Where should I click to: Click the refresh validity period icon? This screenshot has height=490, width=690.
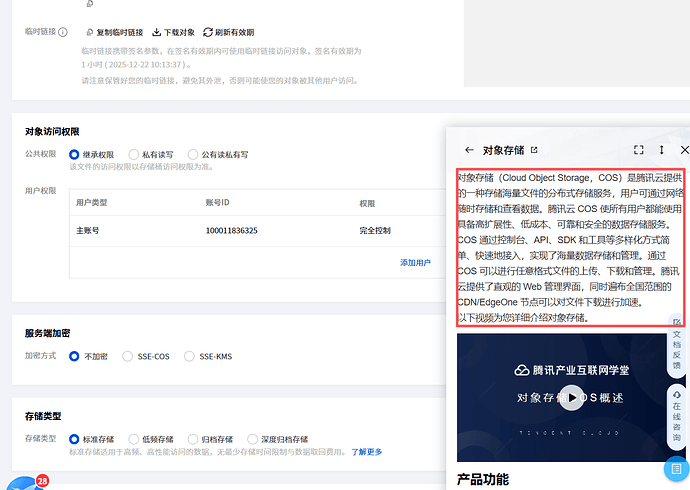(208, 32)
